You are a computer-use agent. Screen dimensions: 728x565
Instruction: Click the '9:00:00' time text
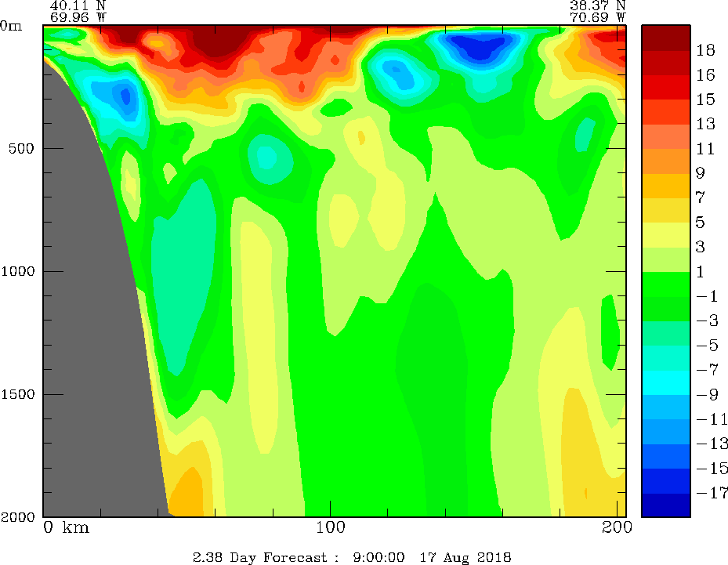pyautogui.click(x=378, y=557)
